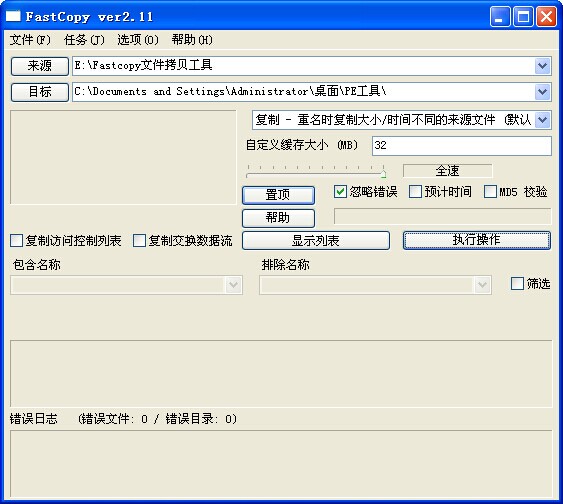Click the 执行操作 execute button

476,240
